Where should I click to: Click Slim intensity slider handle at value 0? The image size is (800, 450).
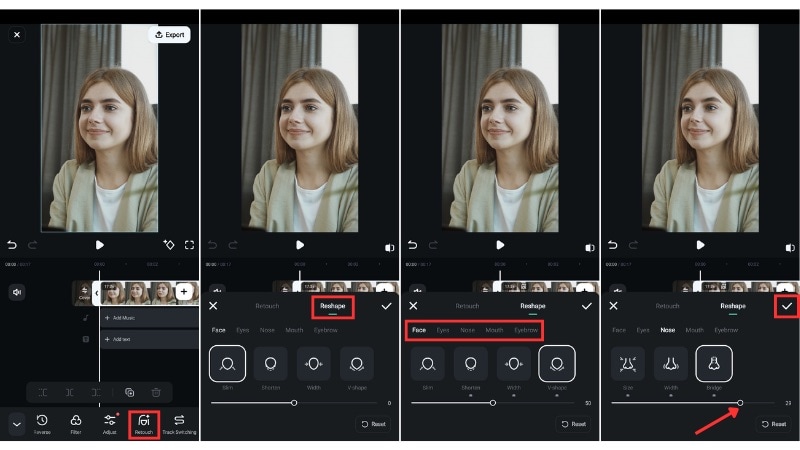294,403
